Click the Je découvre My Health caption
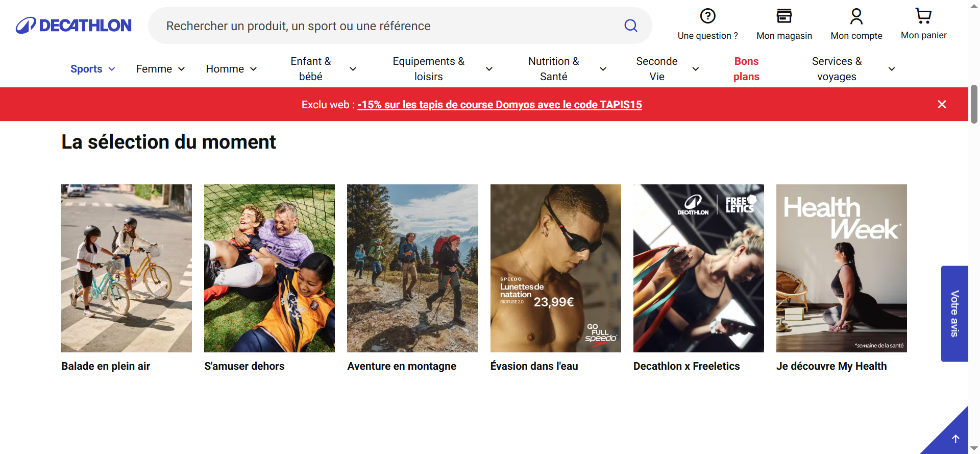 [x=831, y=366]
